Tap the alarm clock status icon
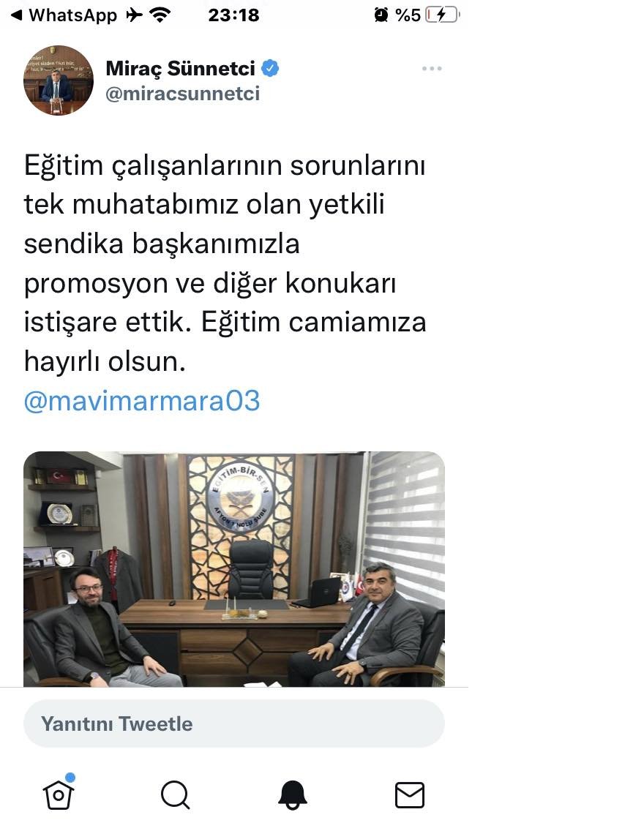 point(381,15)
